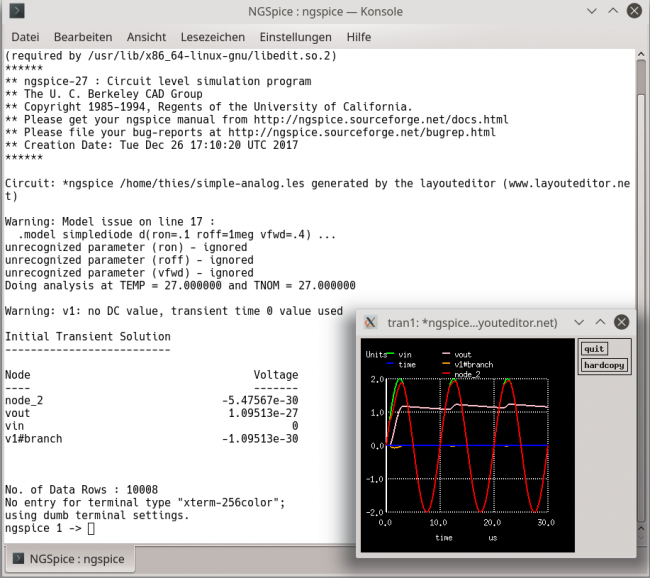Image resolution: width=650 pixels, height=578 pixels.
Task: Click the vin legend entry in plot
Action: tap(405, 355)
